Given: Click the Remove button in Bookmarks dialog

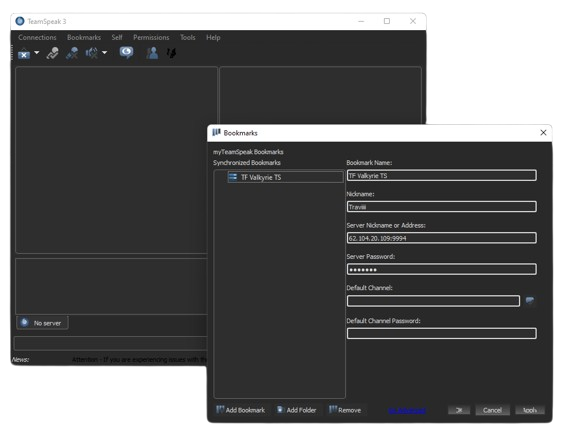Looking at the screenshot, I should (345, 410).
